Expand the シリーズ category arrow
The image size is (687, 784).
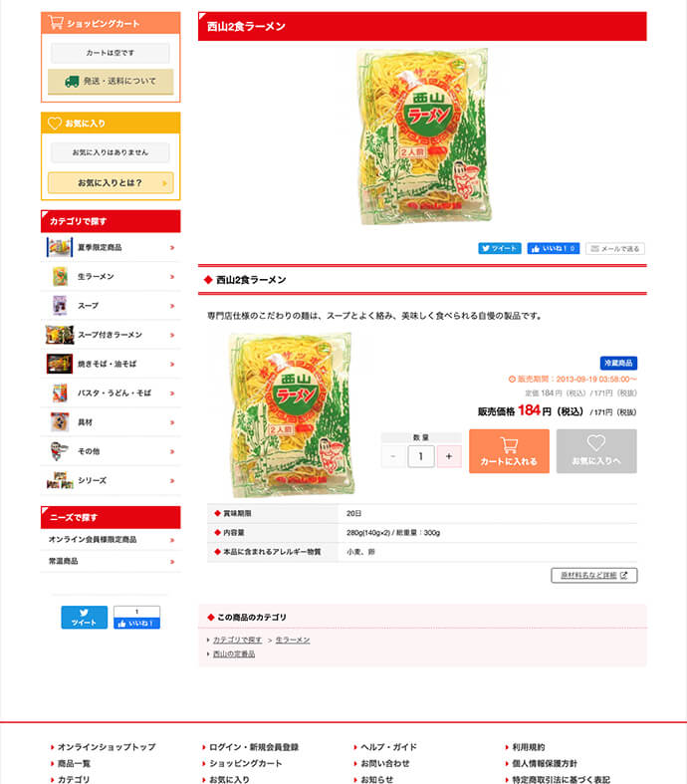point(172,480)
